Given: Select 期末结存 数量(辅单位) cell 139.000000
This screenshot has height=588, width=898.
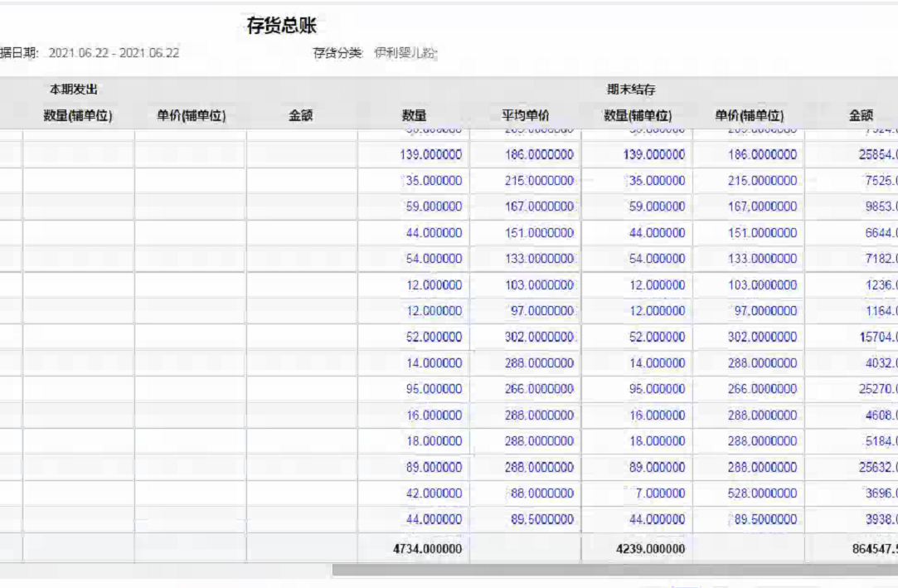Looking at the screenshot, I should [x=654, y=154].
